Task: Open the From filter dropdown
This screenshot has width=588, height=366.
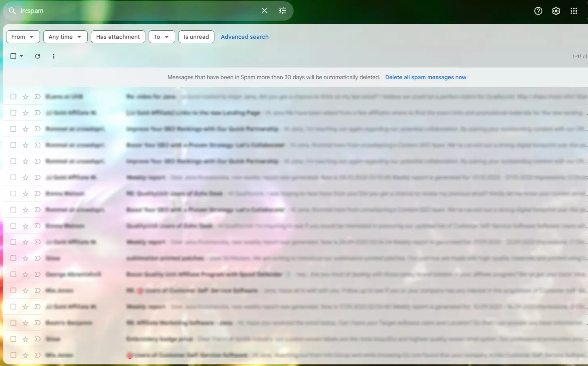Action: (x=23, y=37)
